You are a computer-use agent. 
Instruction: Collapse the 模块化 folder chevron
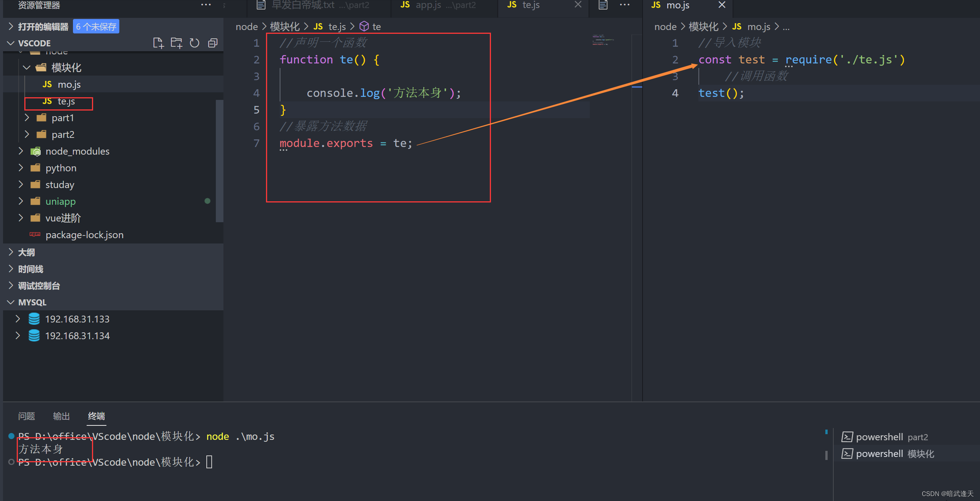point(27,68)
